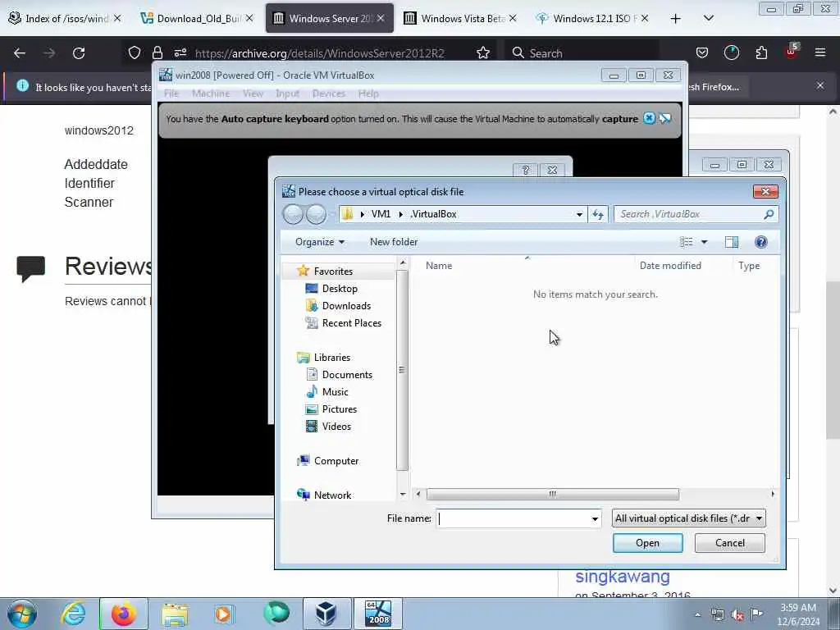Sort by the Name column header

pyautogui.click(x=439, y=266)
